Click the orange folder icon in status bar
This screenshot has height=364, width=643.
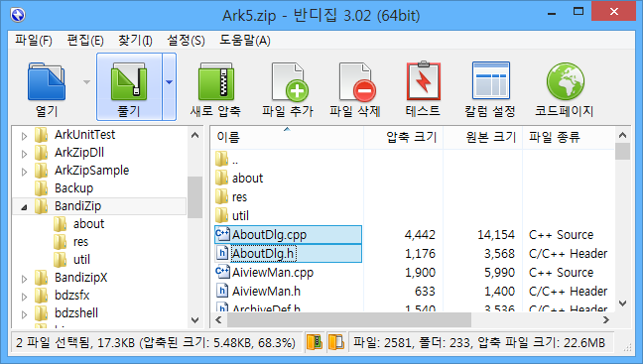pyautogui.click(x=336, y=342)
